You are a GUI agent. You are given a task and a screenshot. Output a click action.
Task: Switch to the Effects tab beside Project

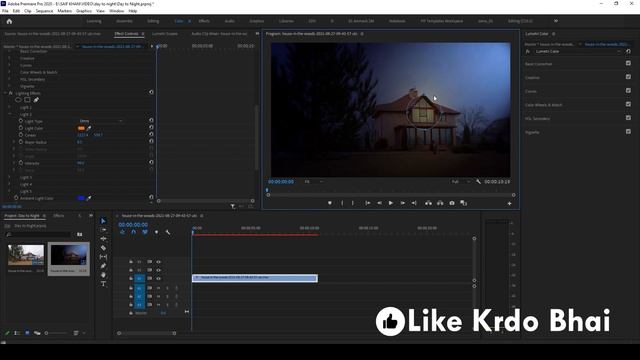tap(59, 216)
